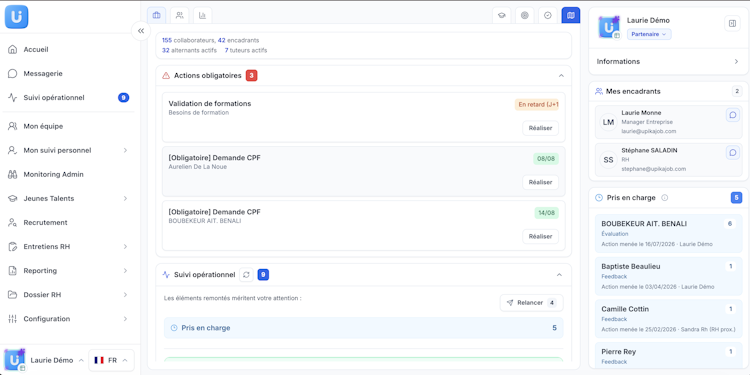The height and width of the screenshot is (375, 750).
Task: Click the blue 9 badge in sidebar
Action: pyautogui.click(x=123, y=98)
